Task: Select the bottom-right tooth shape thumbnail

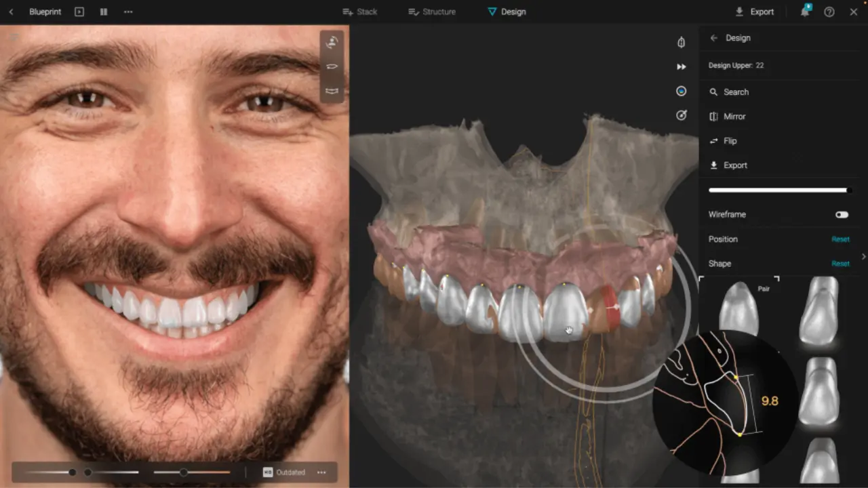Action: tap(819, 461)
